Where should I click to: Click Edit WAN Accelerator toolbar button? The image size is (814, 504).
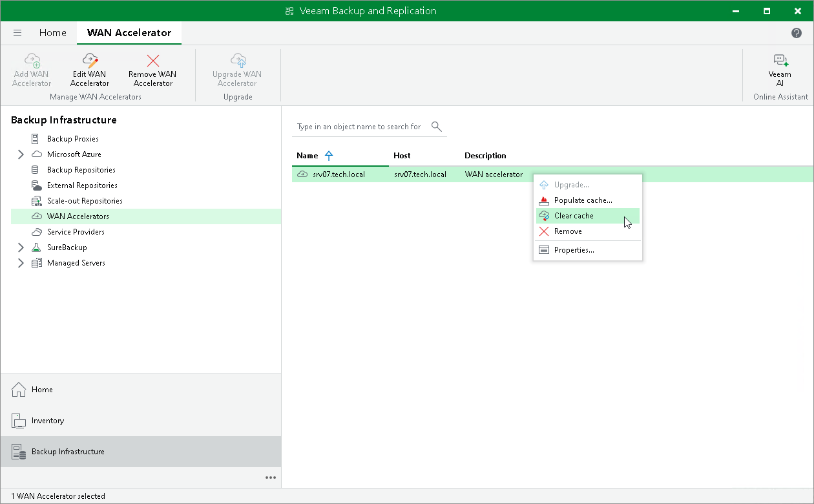point(90,70)
